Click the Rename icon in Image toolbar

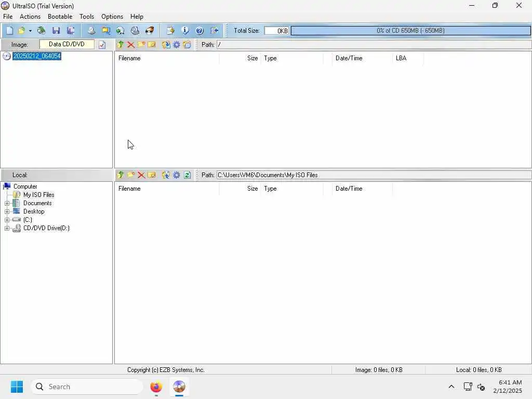152,45
